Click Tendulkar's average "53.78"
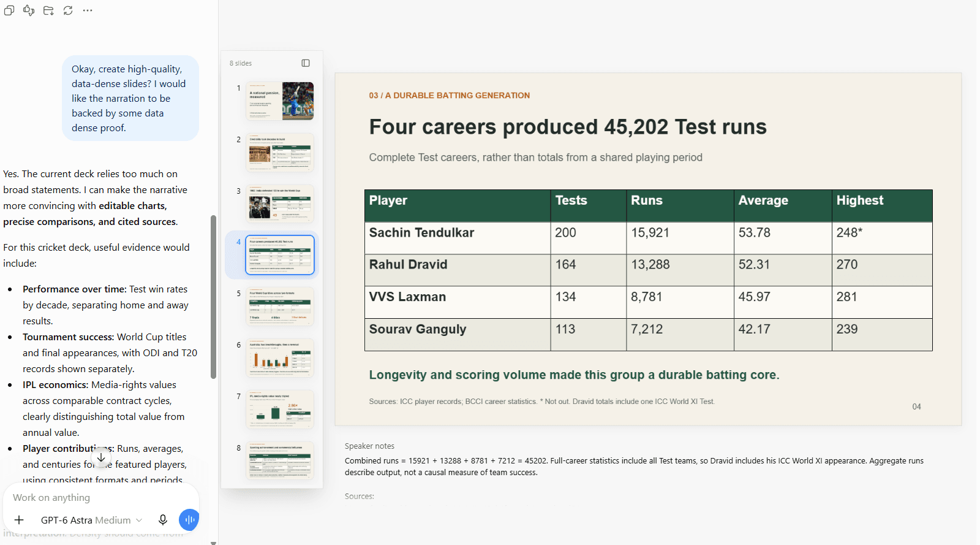 pos(754,233)
